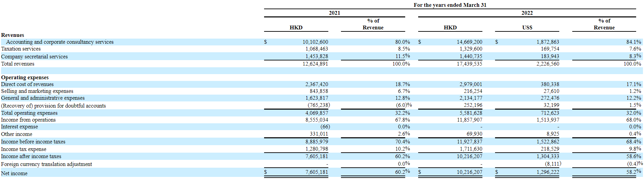Viewport: 644px width, 181px height.
Task: Click the net income US$ value 1,296,222
Action: [548, 172]
